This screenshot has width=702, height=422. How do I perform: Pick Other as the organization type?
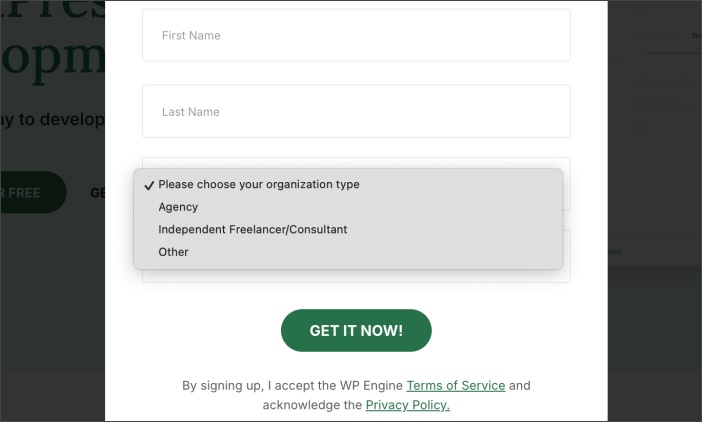tap(173, 252)
